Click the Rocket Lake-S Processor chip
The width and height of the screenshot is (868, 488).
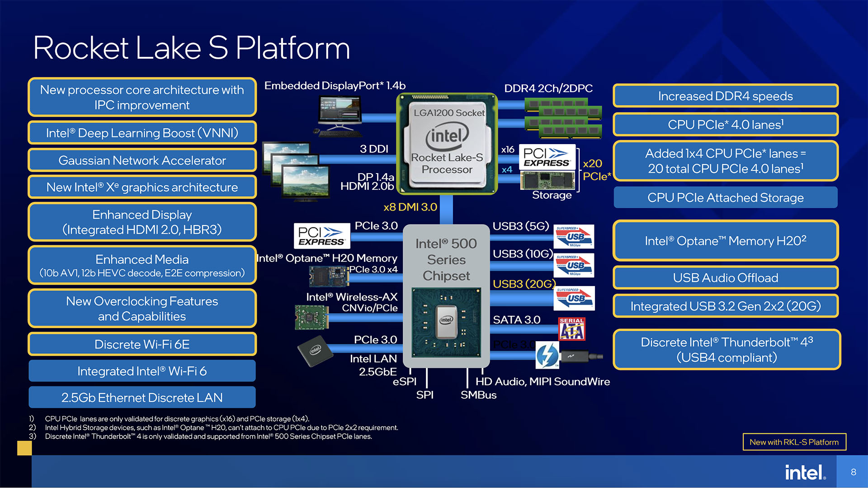click(447, 144)
